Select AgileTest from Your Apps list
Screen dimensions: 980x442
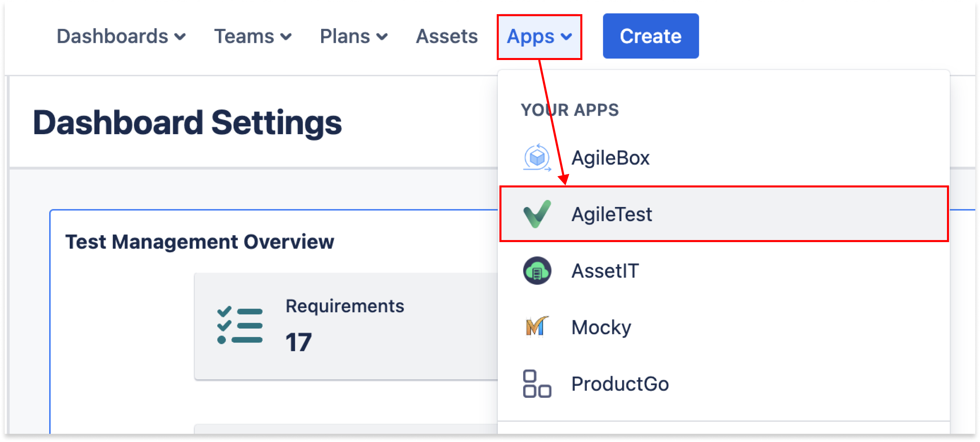tap(612, 214)
